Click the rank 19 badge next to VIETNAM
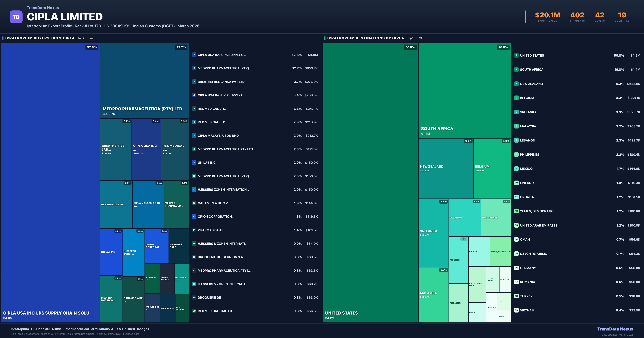The image size is (644, 338). click(x=517, y=310)
